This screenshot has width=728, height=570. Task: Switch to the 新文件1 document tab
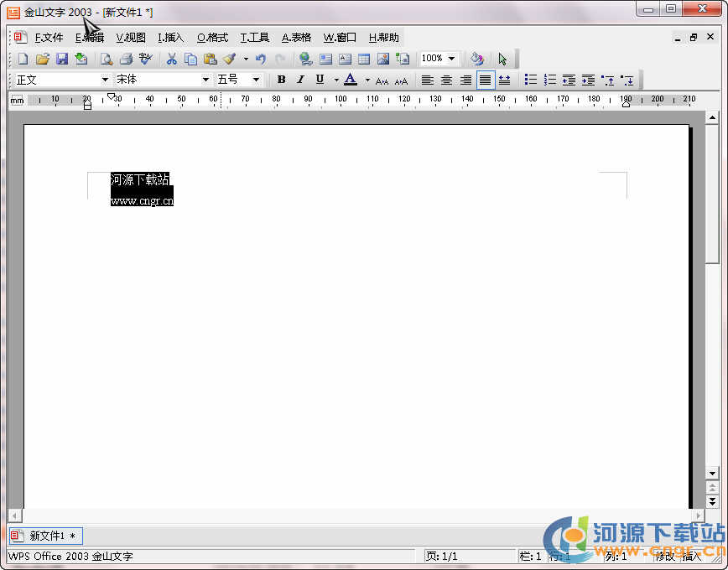46,536
